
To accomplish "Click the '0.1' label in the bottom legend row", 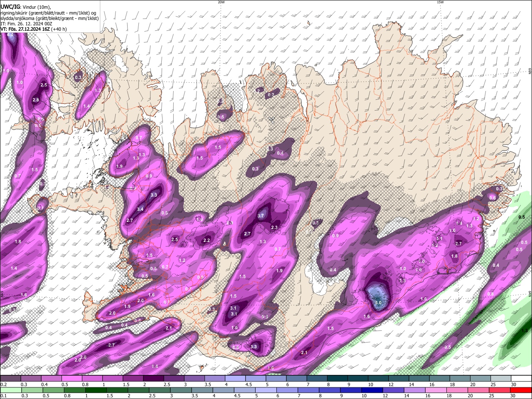I will tap(4, 396).
